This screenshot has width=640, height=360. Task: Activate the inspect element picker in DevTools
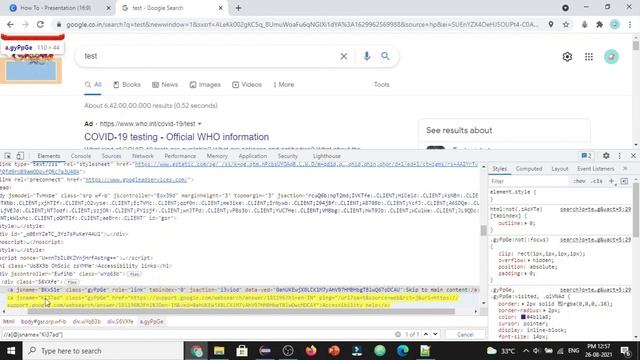(8, 156)
